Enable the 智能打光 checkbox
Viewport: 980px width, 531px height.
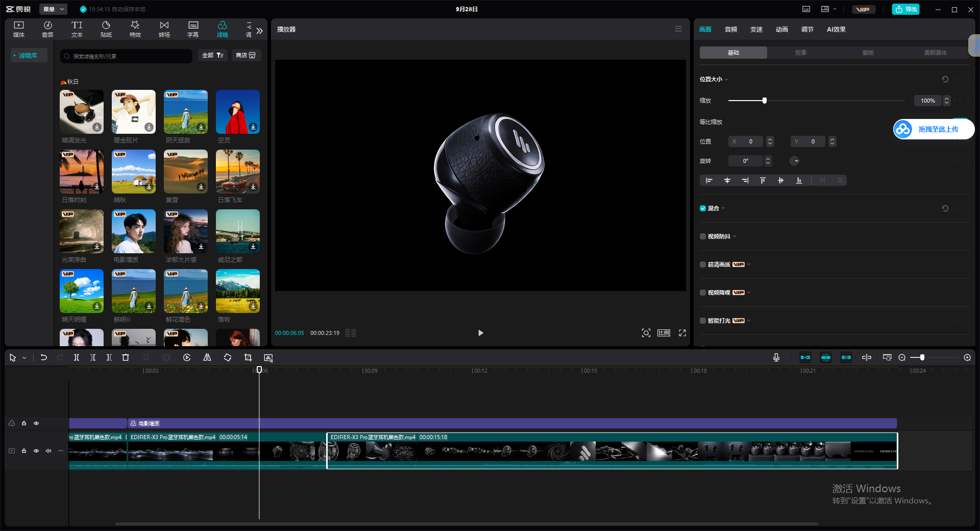click(703, 321)
